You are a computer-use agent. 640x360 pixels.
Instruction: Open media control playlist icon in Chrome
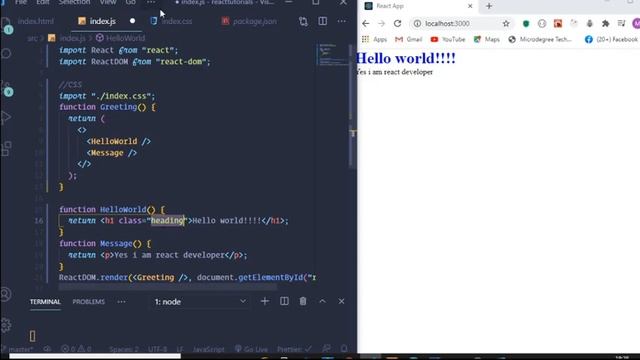(x=621, y=24)
